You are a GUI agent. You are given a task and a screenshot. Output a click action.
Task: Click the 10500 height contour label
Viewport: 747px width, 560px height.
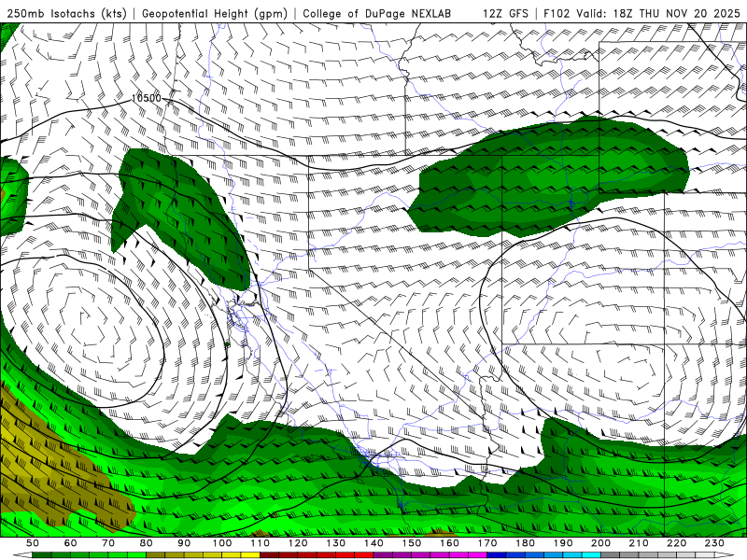coord(147,98)
